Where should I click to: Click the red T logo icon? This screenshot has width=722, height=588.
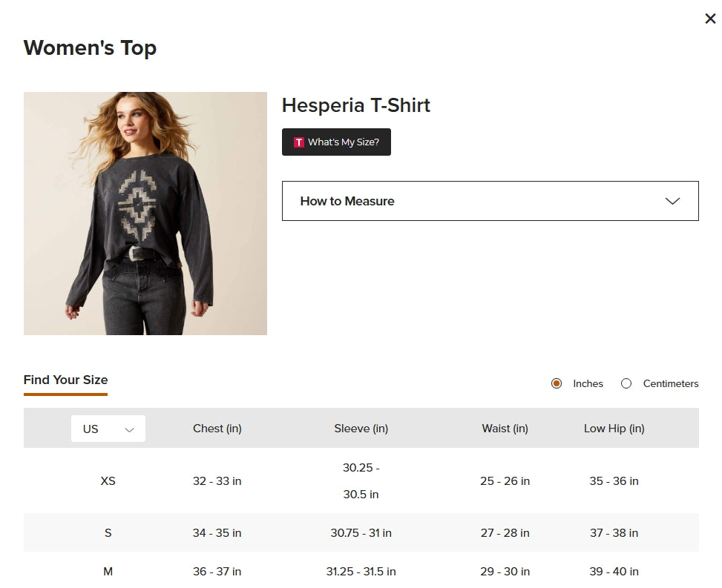click(x=299, y=142)
